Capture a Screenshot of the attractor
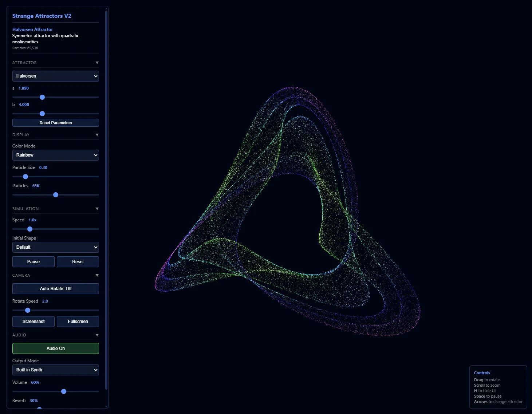This screenshot has height=414, width=532. pos(33,321)
